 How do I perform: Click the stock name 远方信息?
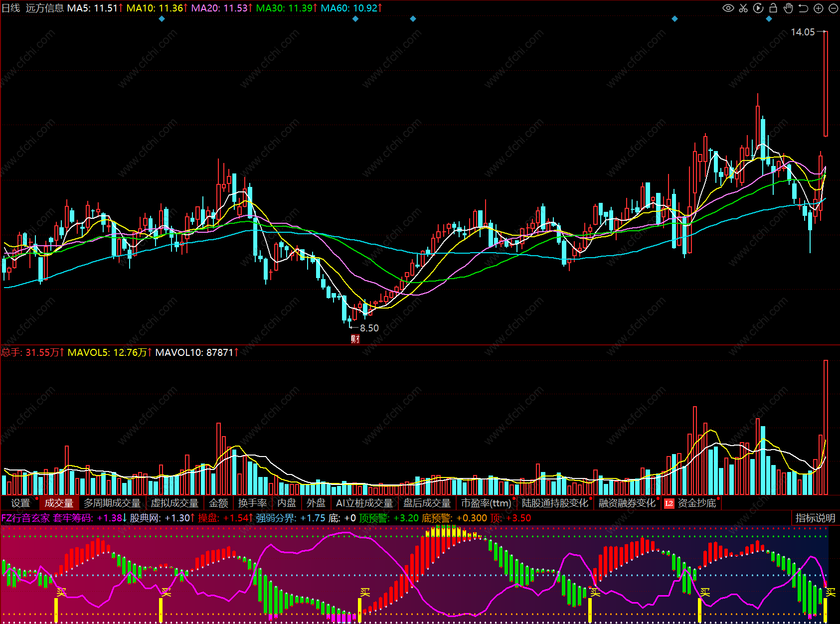(x=45, y=8)
